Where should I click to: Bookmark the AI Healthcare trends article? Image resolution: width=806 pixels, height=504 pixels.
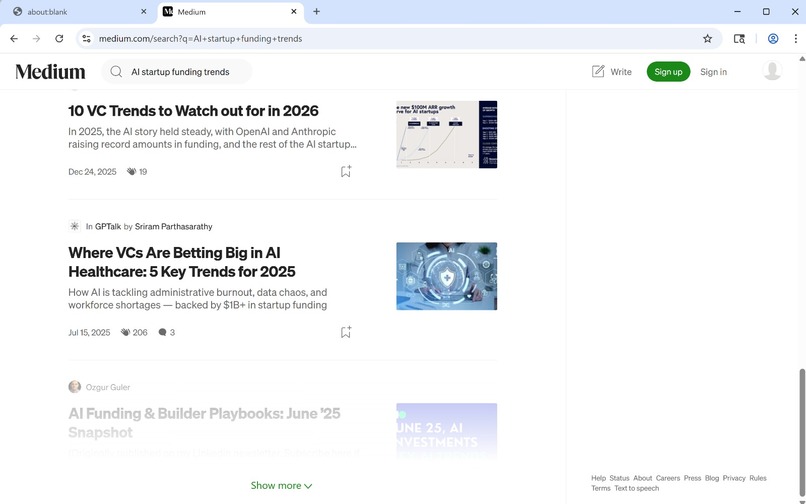click(x=345, y=332)
